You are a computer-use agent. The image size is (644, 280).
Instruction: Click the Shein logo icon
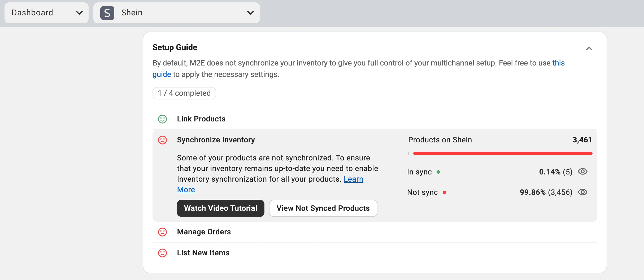pos(107,13)
